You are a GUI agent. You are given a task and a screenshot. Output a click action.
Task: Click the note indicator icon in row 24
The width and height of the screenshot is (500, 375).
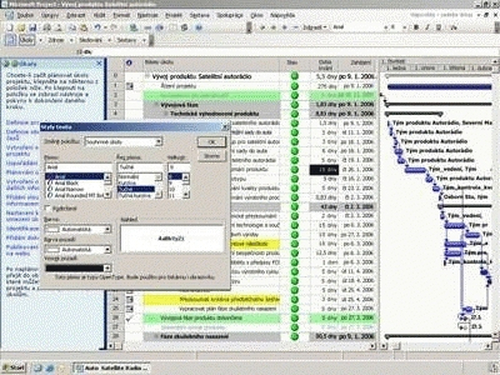tap(130, 299)
